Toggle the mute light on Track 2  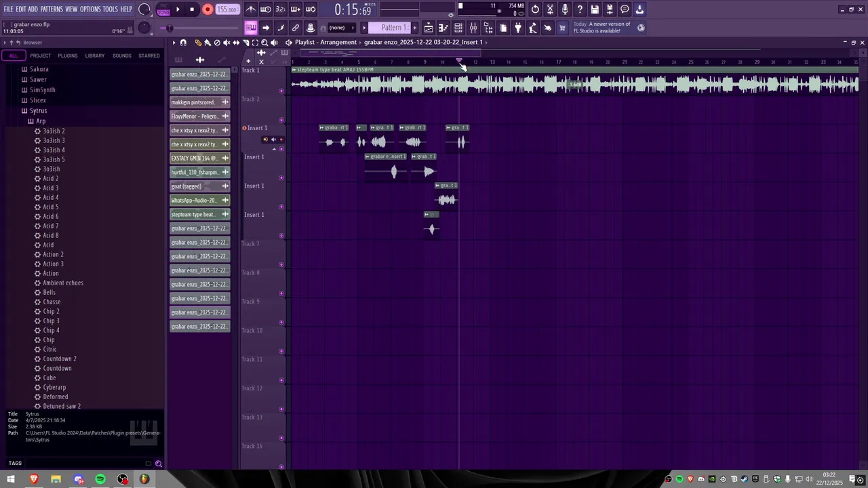coord(281,120)
